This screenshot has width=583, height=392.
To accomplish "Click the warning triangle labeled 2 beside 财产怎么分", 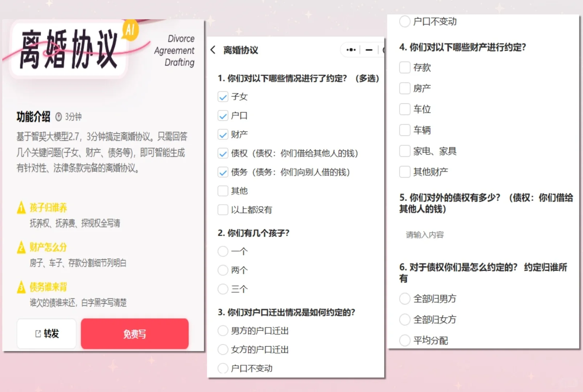I will coord(21,247).
